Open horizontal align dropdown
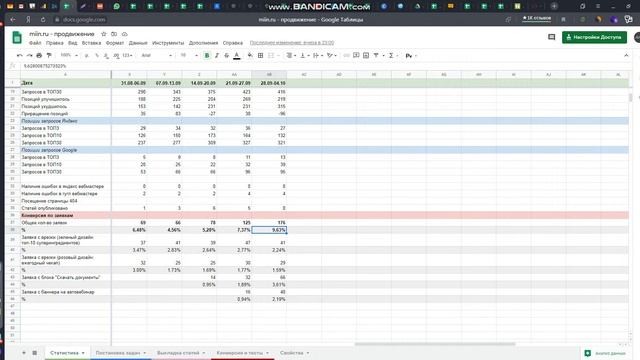This screenshot has width=640, height=360. 291,56
